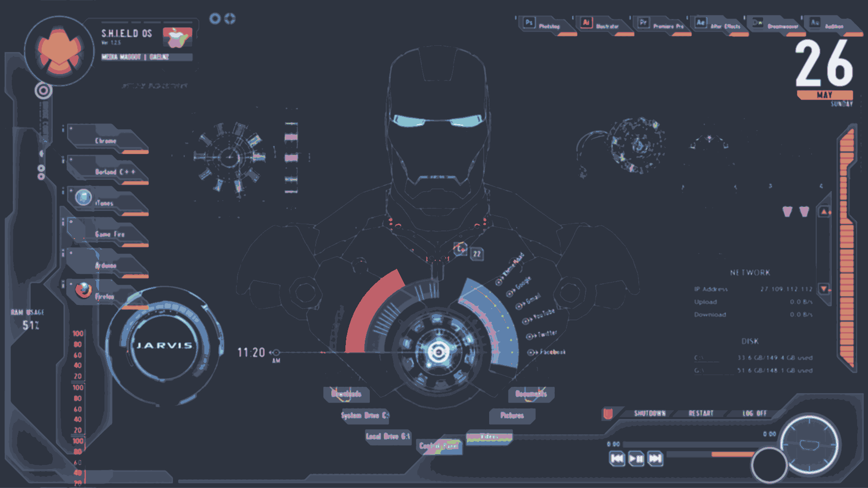
Task: Click the After Effects Ae icon
Action: (701, 22)
